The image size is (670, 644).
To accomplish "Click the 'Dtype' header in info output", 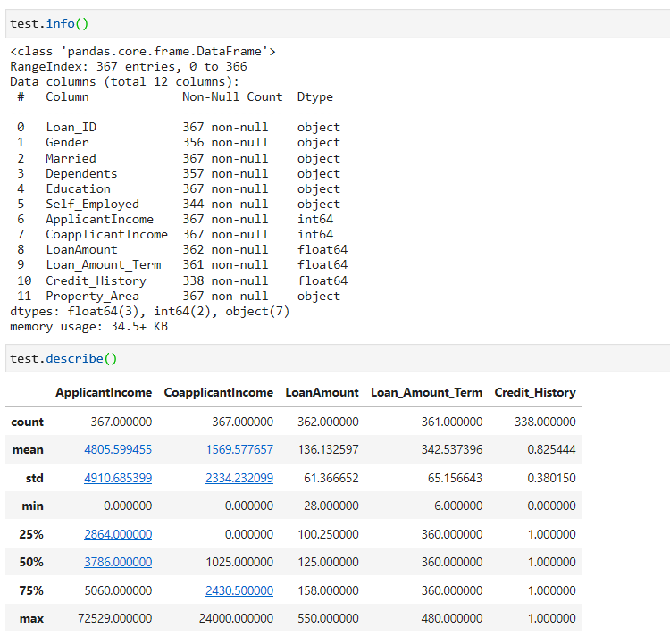I will [x=315, y=97].
